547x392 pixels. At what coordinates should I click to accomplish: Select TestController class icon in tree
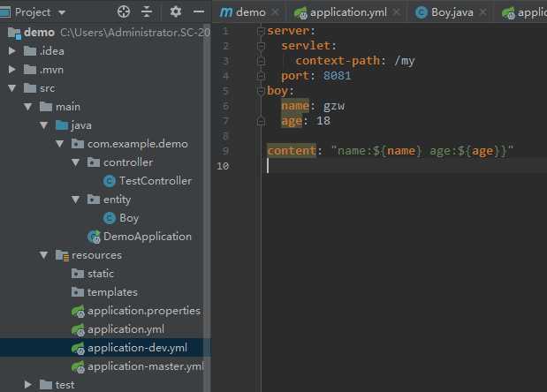tap(110, 181)
